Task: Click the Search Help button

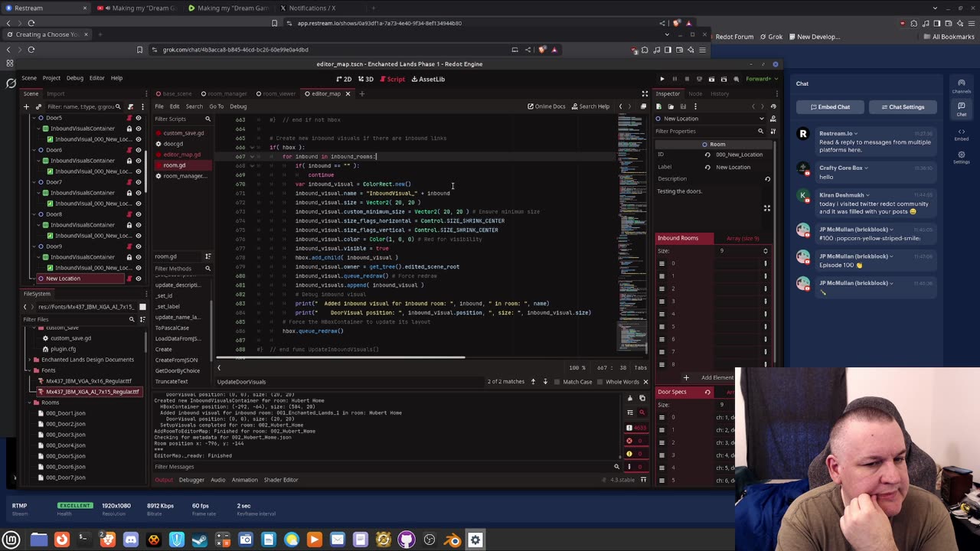Action: 590,106
